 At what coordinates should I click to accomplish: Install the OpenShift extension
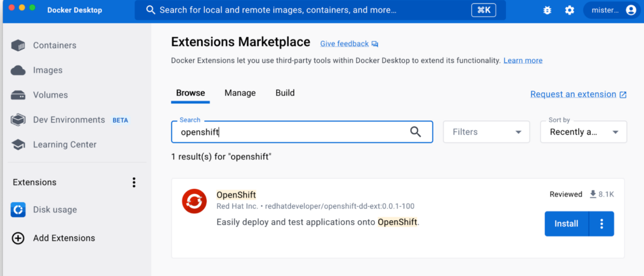pos(566,224)
